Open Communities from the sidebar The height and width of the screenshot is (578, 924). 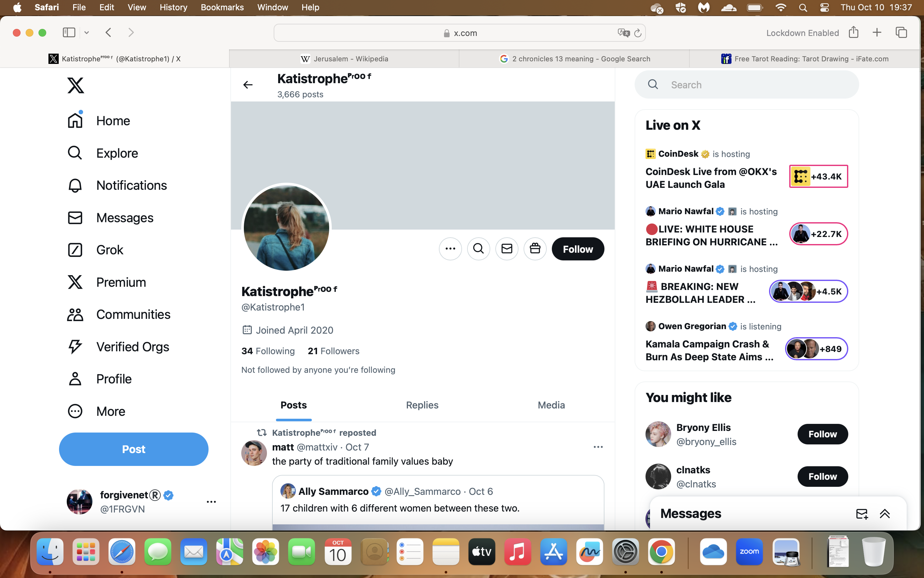pyautogui.click(x=119, y=315)
